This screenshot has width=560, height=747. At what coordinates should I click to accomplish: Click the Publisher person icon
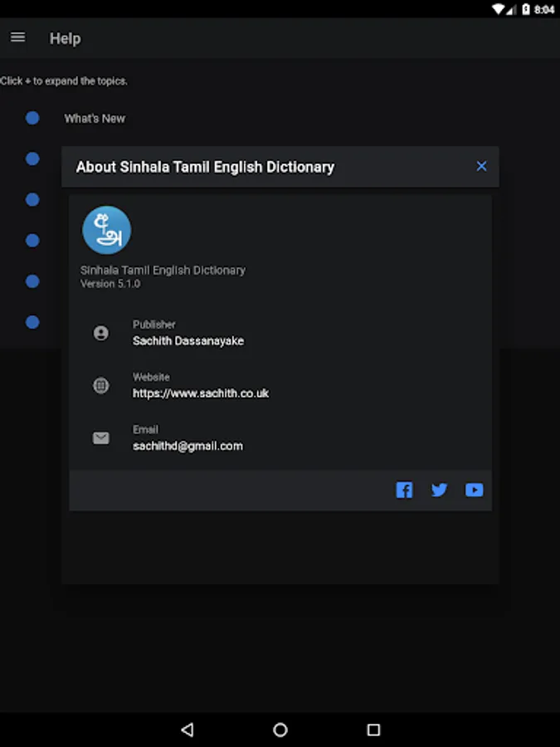[100, 333]
